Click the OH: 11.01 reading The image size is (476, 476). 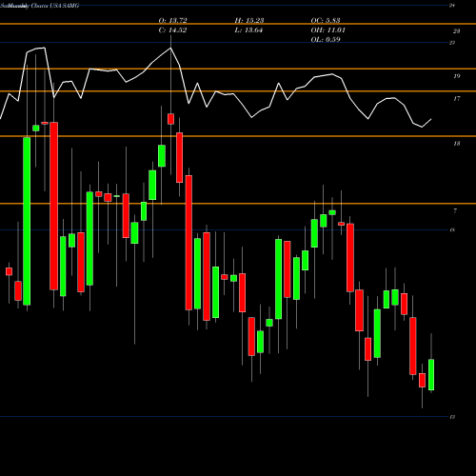click(x=327, y=30)
